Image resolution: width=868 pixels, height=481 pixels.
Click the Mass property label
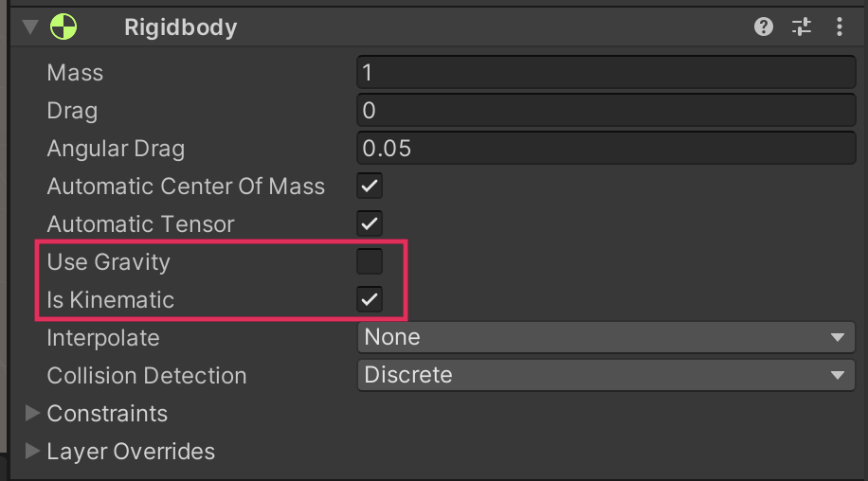(75, 73)
